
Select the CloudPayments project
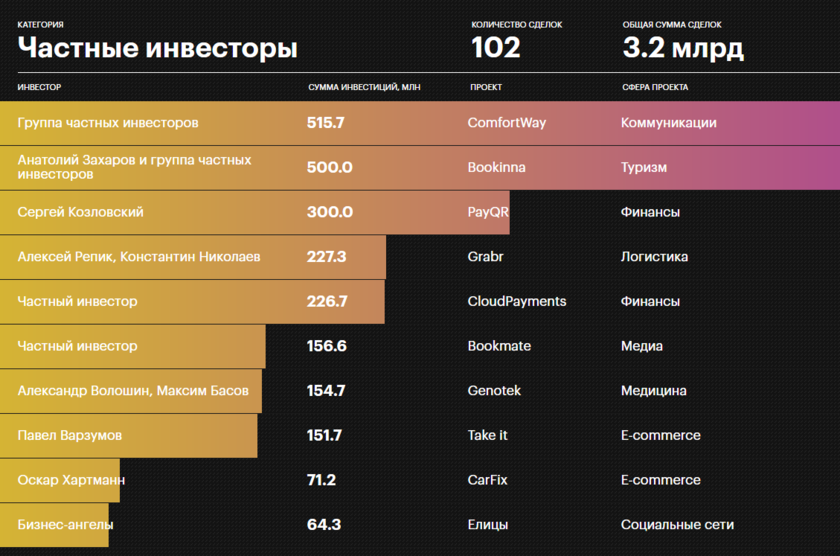pyautogui.click(x=517, y=301)
